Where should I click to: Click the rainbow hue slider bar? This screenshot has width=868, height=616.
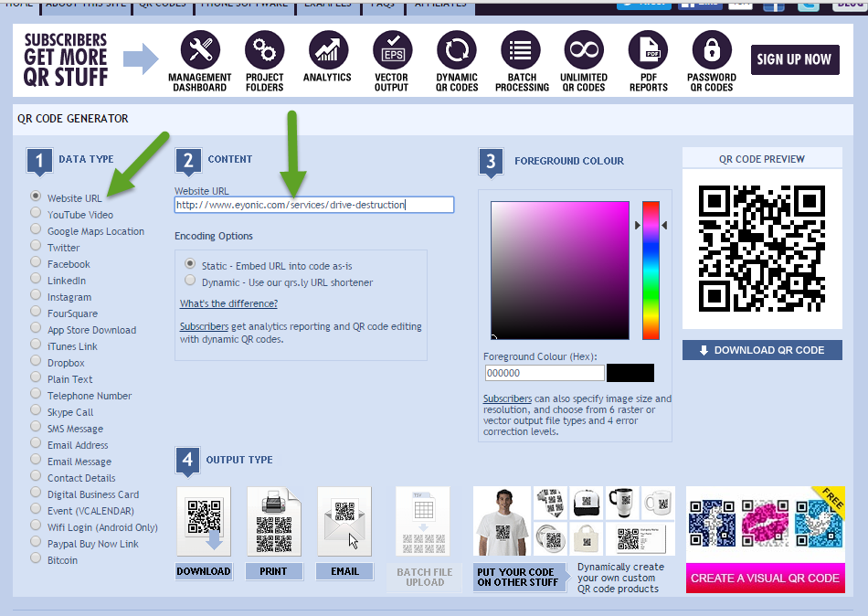(x=651, y=271)
